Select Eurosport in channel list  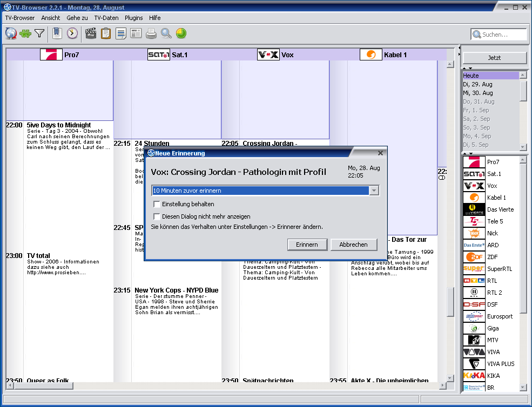click(491, 316)
